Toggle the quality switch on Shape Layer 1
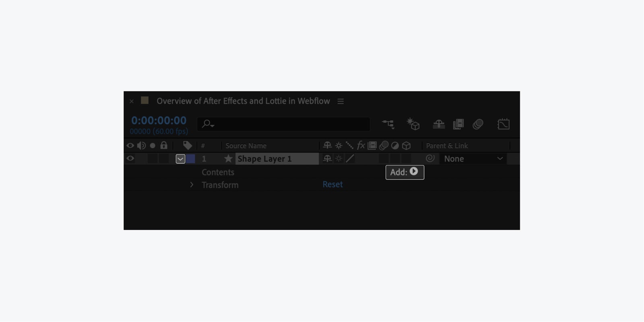This screenshot has width=644, height=322. click(350, 159)
